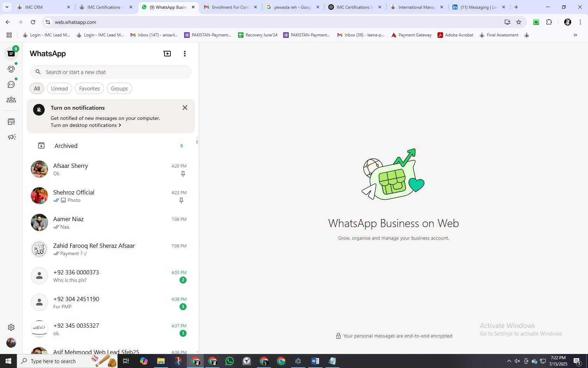Start a new chat with plus icon
Screen dimensions: 588x368
pos(167,54)
